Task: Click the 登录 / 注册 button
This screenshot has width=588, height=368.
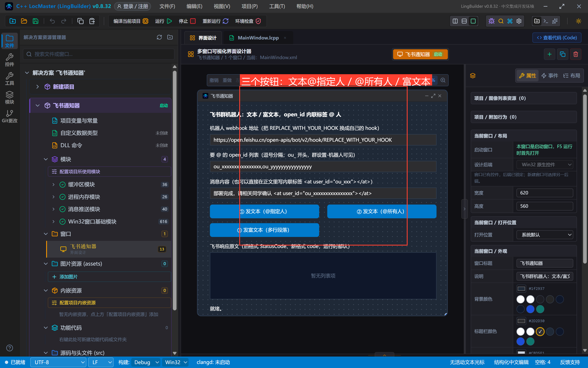Action: 133,6
